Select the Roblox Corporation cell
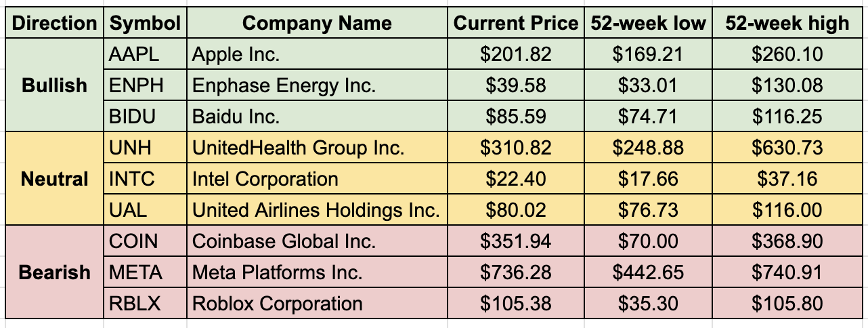 pyautogui.click(x=317, y=304)
